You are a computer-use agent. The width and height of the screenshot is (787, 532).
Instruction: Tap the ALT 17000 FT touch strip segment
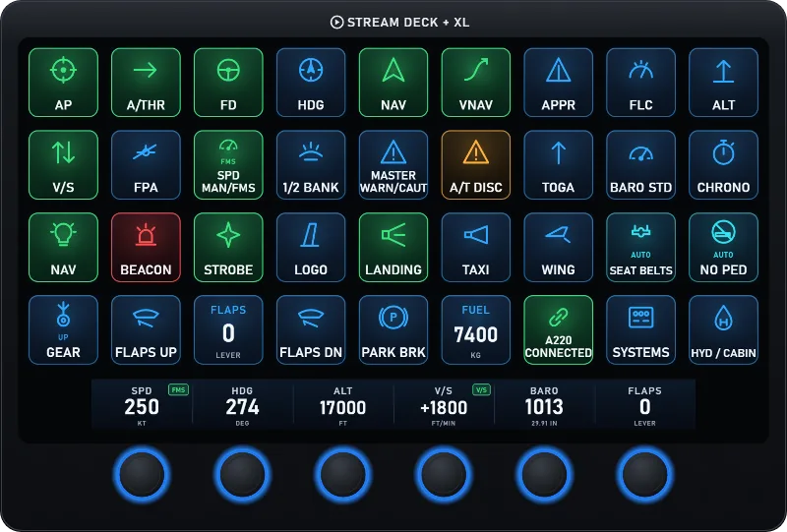(342, 404)
